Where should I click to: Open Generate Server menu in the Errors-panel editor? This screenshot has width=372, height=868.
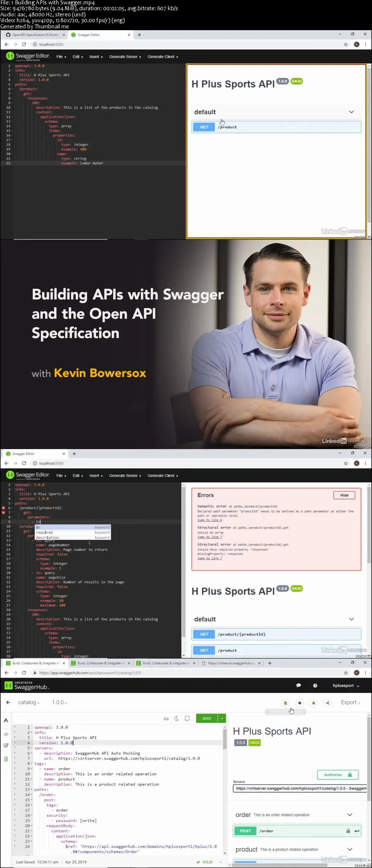[125, 476]
